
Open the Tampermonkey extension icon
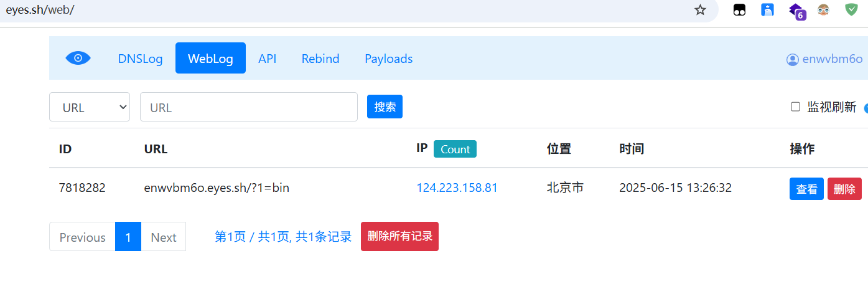739,10
